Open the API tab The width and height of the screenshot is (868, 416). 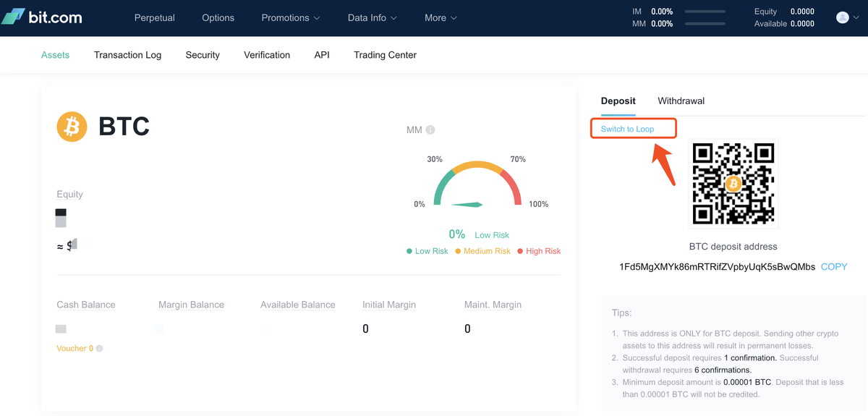click(322, 55)
